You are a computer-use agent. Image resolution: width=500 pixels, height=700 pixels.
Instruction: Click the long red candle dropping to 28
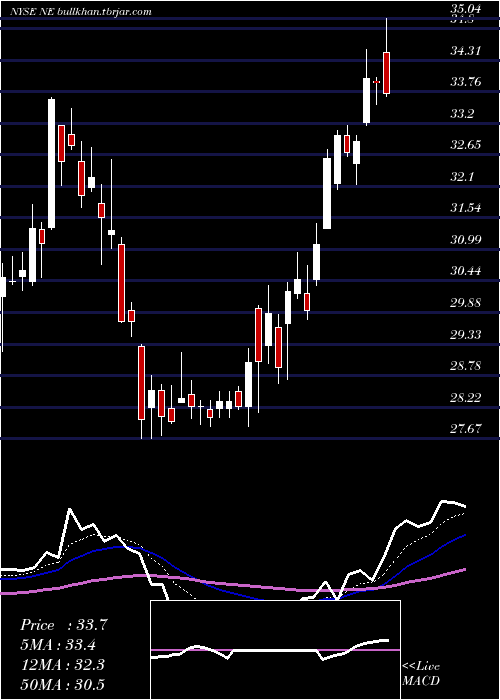click(x=141, y=383)
